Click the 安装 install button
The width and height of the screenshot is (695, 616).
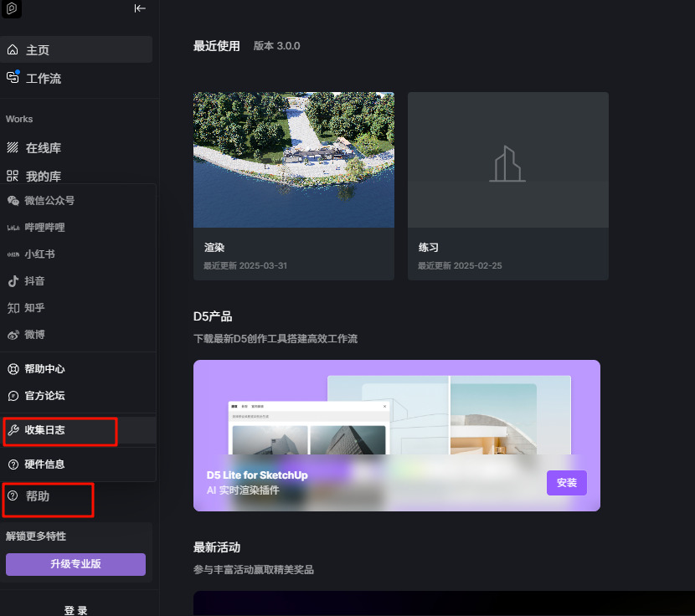(566, 483)
